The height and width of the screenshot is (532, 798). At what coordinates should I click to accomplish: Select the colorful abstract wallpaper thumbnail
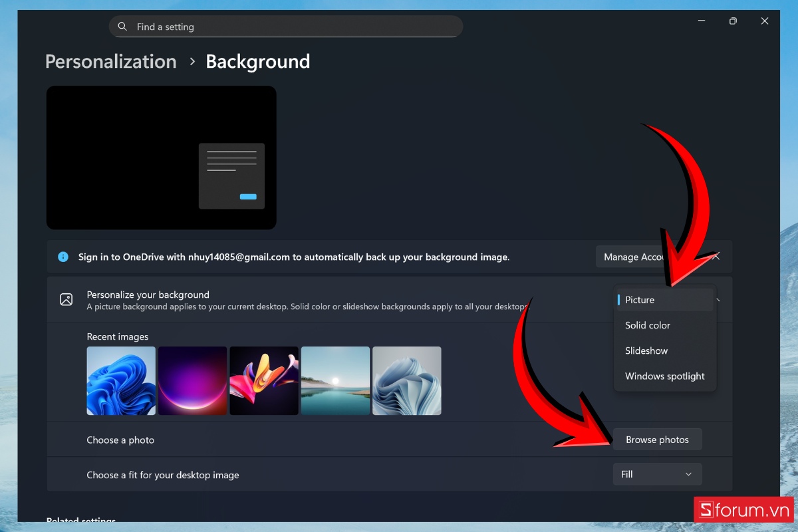pyautogui.click(x=264, y=380)
